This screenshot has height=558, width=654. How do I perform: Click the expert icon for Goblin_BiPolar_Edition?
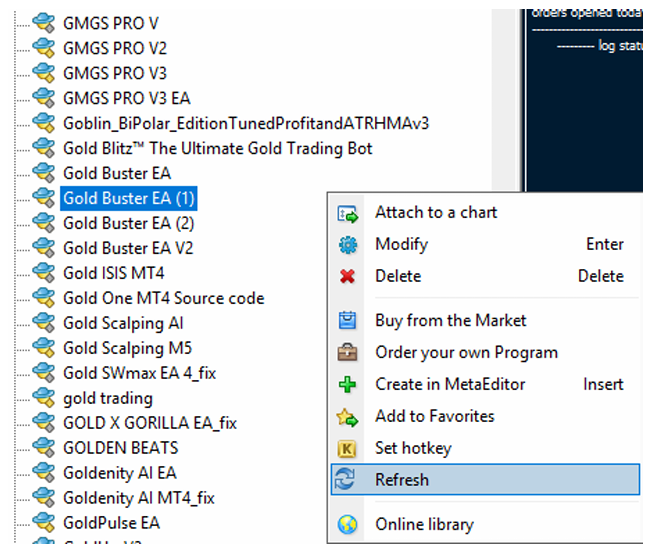click(44, 123)
